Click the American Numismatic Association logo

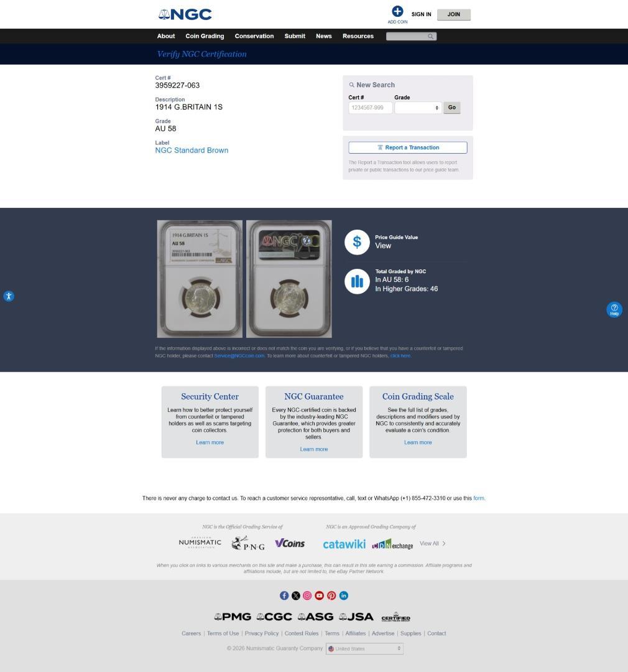(200, 543)
